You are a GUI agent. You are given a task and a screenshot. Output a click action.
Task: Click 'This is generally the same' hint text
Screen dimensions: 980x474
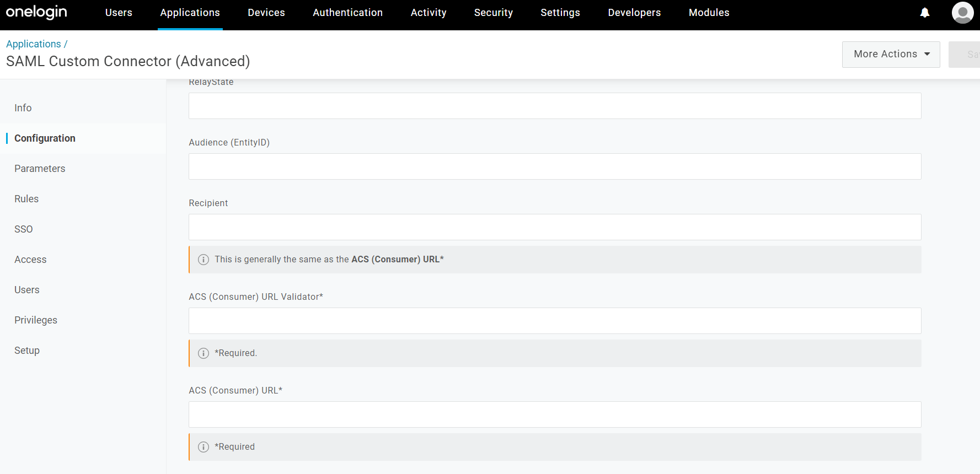(329, 260)
